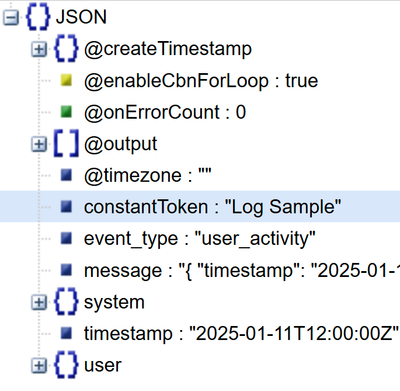Expand the @output array node
This screenshot has height=391, width=400.
pyautogui.click(x=39, y=144)
